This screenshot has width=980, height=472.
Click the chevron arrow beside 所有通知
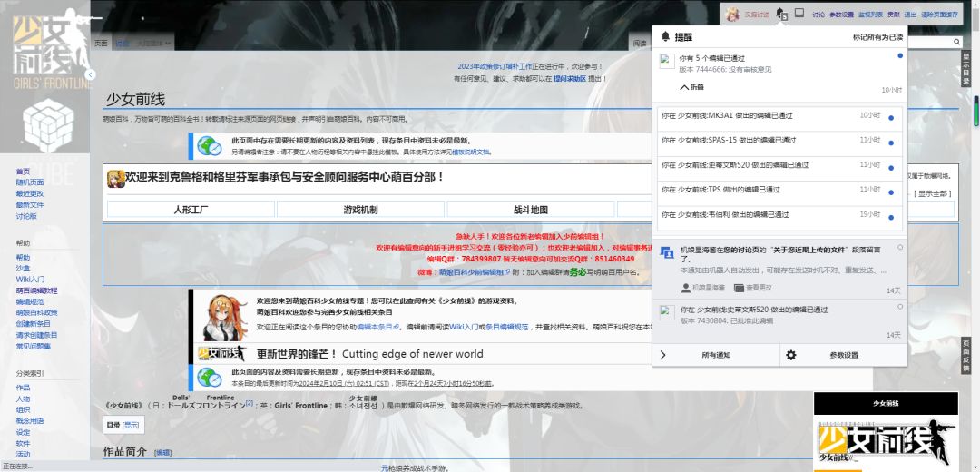point(662,355)
